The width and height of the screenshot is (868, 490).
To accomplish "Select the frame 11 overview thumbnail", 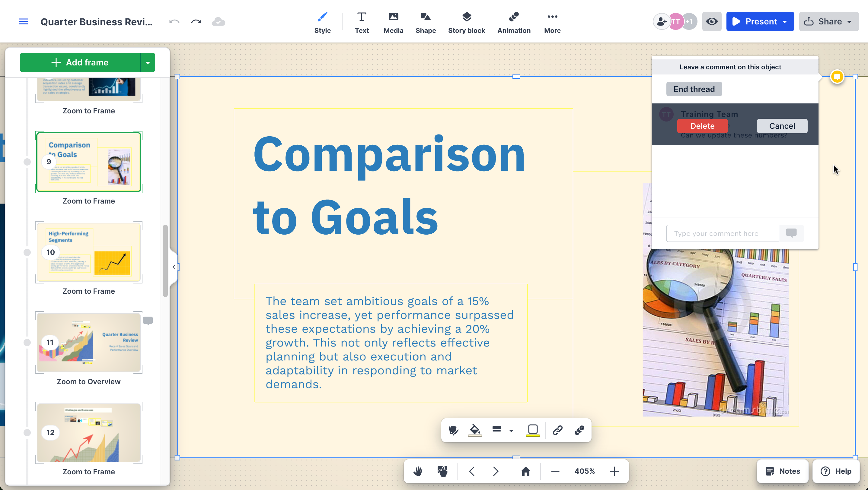I will pos(89,343).
